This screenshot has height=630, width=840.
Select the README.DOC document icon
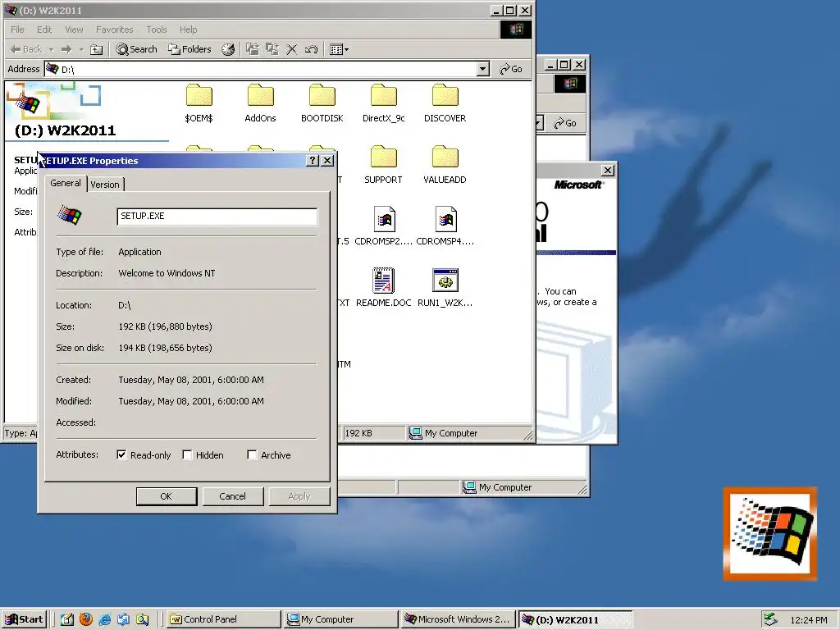tap(384, 281)
